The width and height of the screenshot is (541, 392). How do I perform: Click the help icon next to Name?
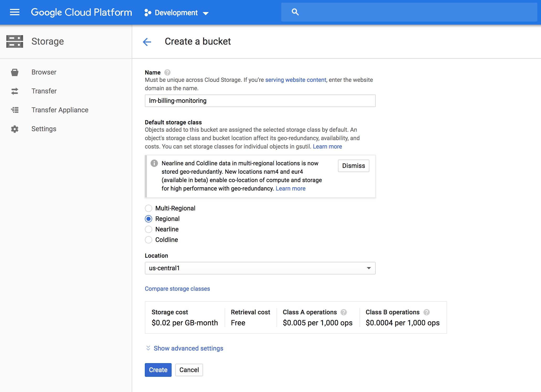point(167,72)
